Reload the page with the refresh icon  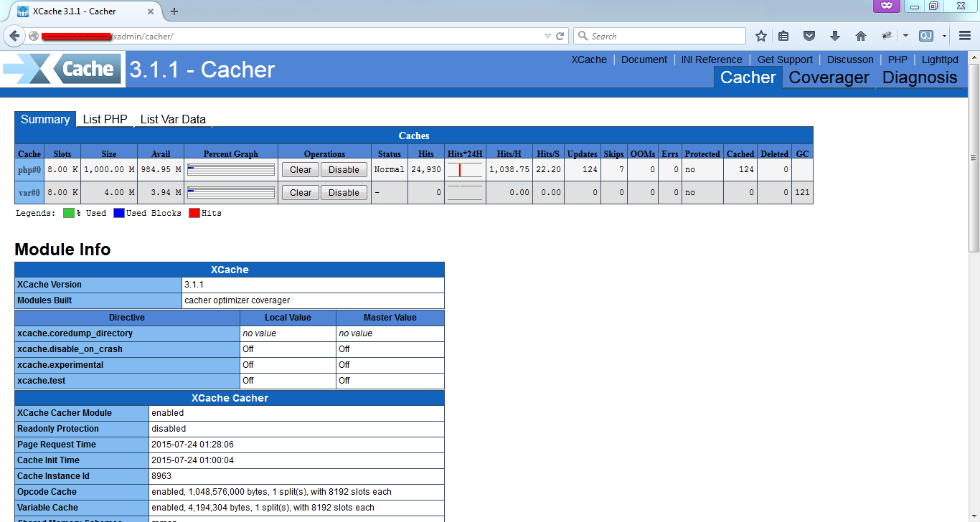click(x=560, y=36)
